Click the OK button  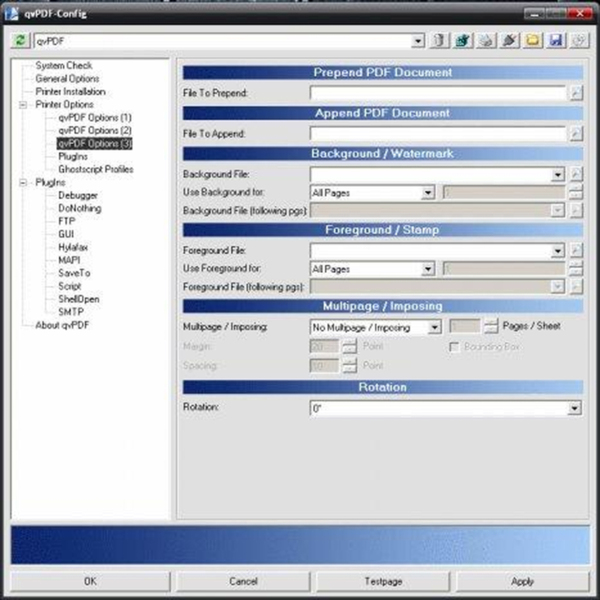click(90, 581)
